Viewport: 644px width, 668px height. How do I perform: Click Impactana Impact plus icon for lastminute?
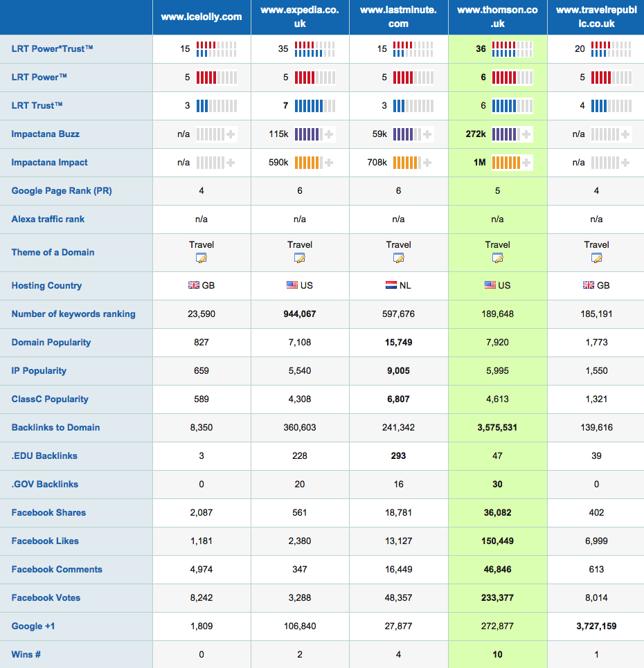(x=427, y=162)
